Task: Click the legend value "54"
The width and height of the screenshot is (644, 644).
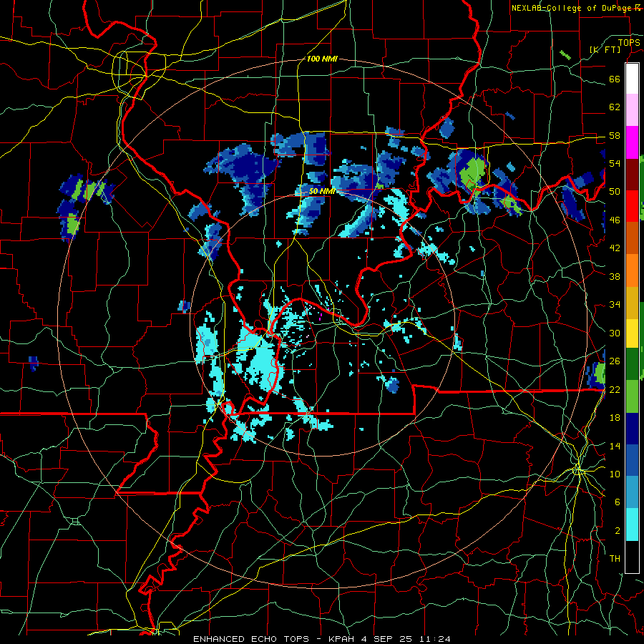Action: point(615,163)
